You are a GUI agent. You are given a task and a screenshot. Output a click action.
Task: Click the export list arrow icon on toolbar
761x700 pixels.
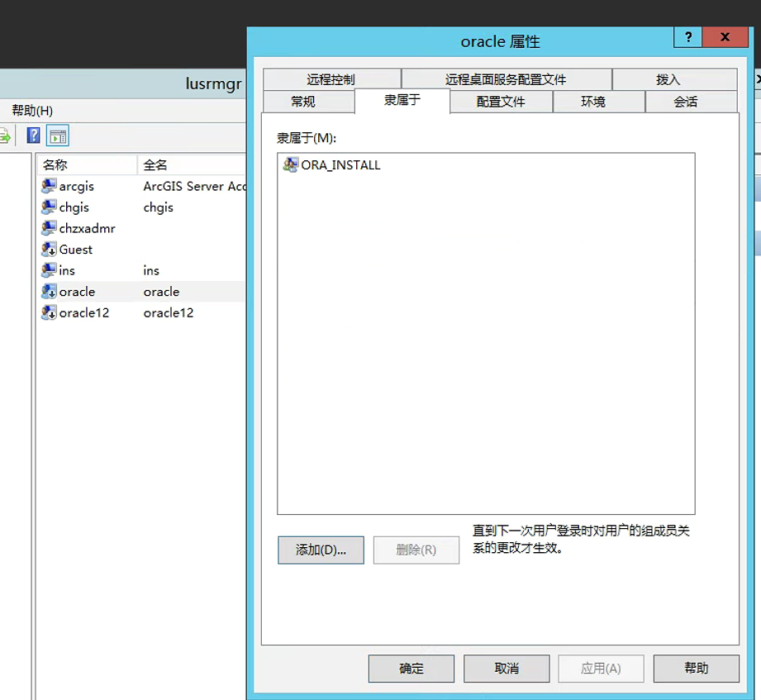coord(5,135)
